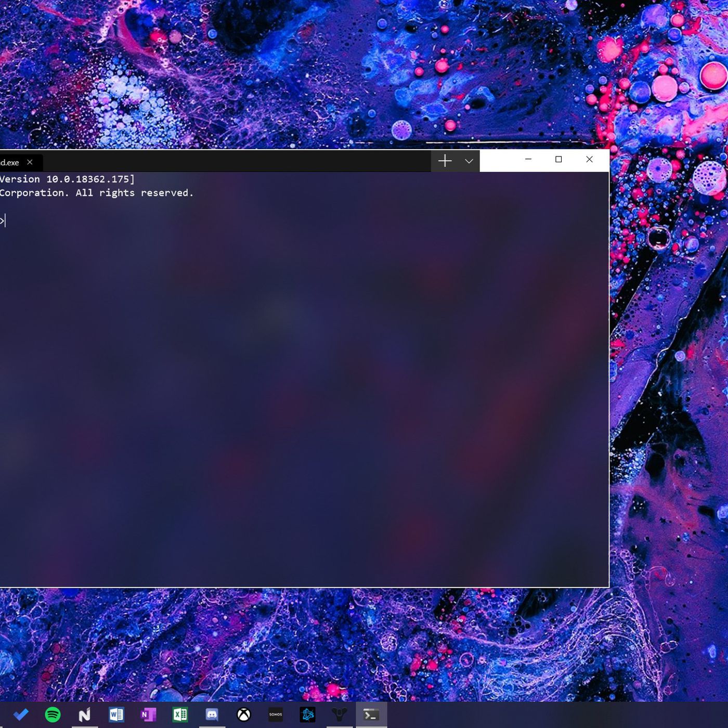Open Microsoft Word from taskbar
The height and width of the screenshot is (728, 728).
116,714
